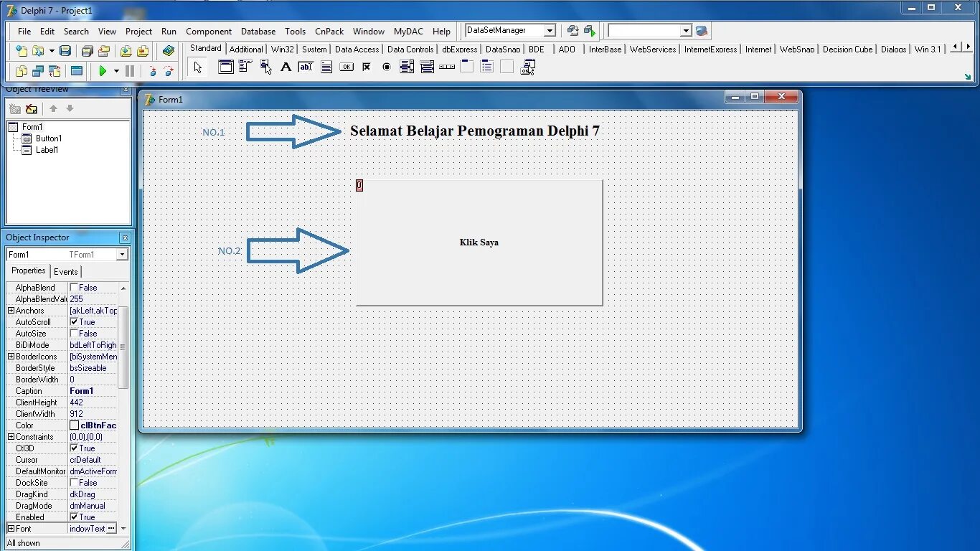This screenshot has width=980, height=551.
Task: Switch to the Events tab
Action: tap(66, 272)
